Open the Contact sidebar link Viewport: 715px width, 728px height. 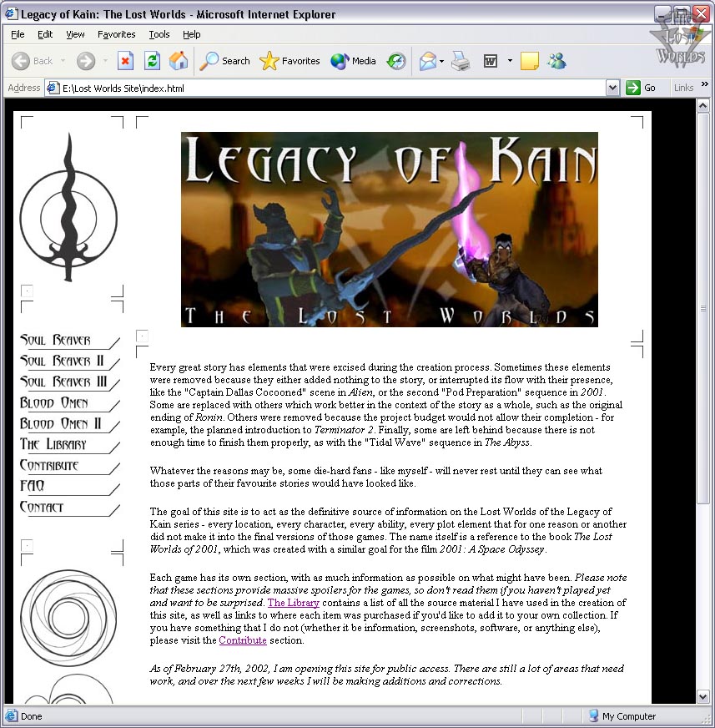coord(69,507)
